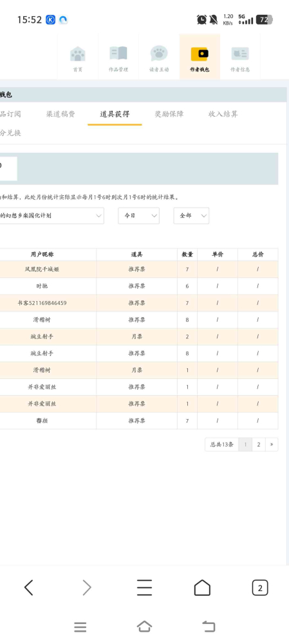
Task: Click the 总价 column header
Action: coord(258,255)
